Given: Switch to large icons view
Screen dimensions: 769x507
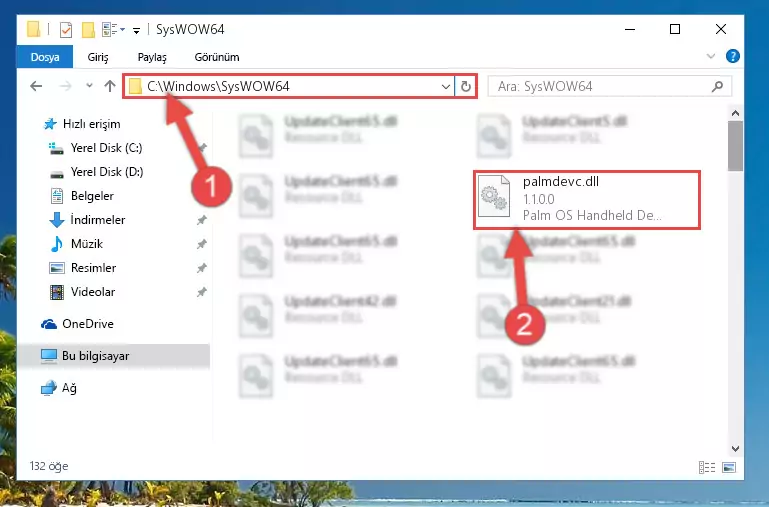Looking at the screenshot, I should 729,467.
